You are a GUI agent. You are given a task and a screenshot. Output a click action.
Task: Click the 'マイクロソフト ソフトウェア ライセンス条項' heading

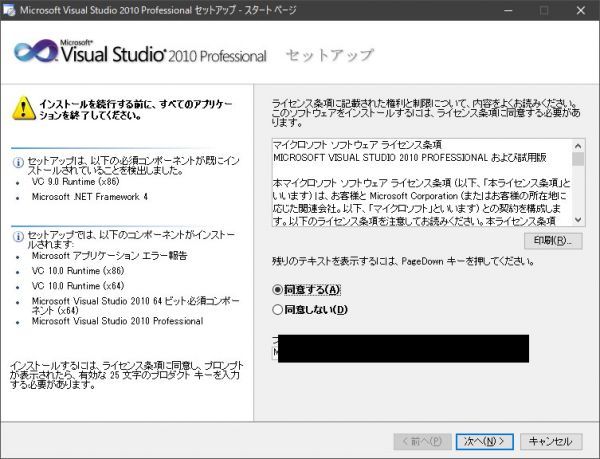(357, 145)
